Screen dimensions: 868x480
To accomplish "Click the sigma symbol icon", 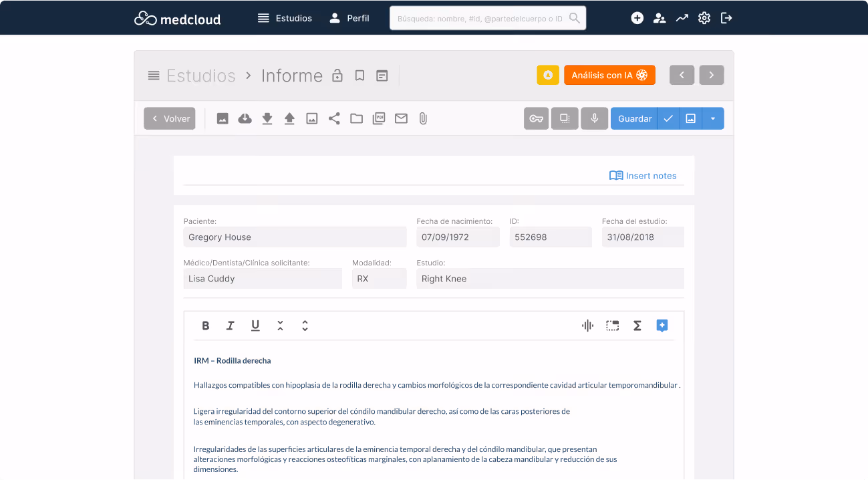I will (637, 326).
